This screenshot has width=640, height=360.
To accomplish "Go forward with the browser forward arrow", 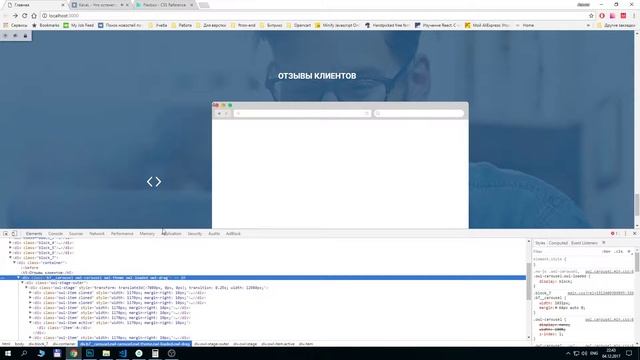I will [15, 16].
